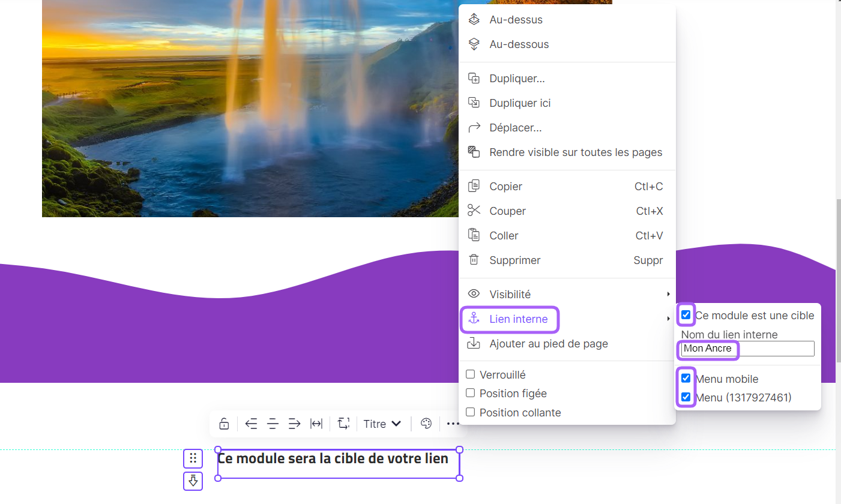Click the Coller menu entry

[567, 235]
